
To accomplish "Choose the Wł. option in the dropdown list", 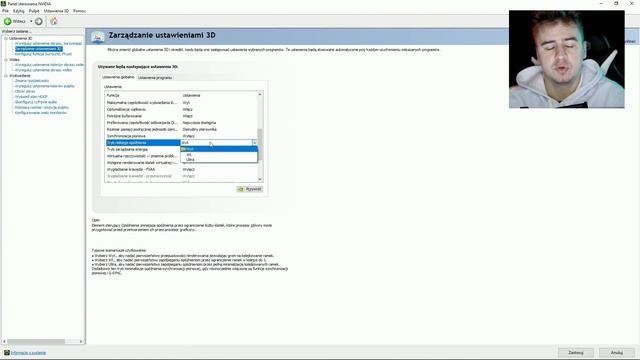I will click(219, 155).
